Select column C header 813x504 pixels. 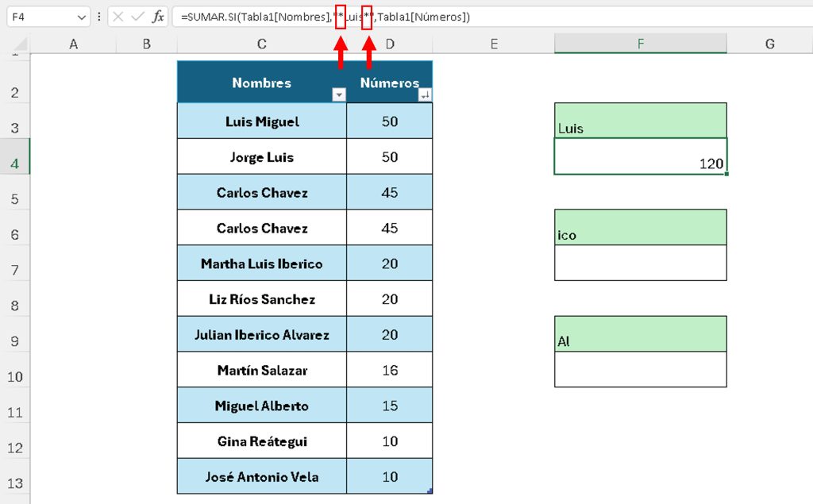[x=261, y=44]
